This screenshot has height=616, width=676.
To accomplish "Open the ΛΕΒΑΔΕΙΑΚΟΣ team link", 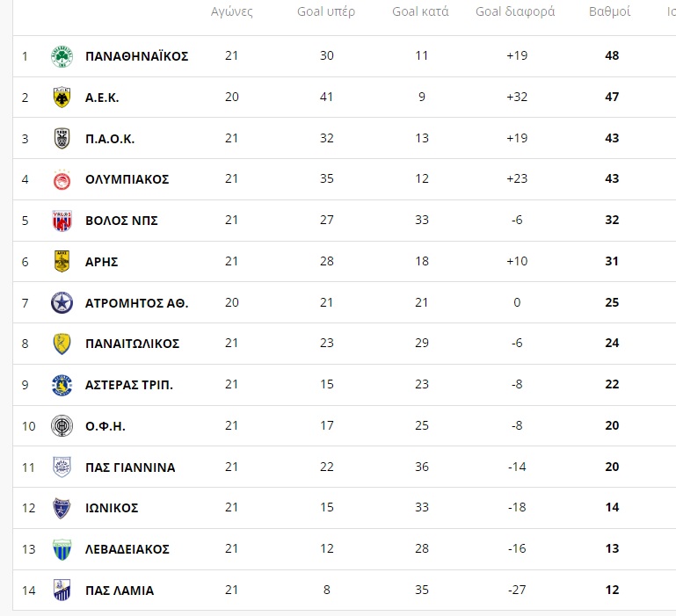I will pos(127,549).
